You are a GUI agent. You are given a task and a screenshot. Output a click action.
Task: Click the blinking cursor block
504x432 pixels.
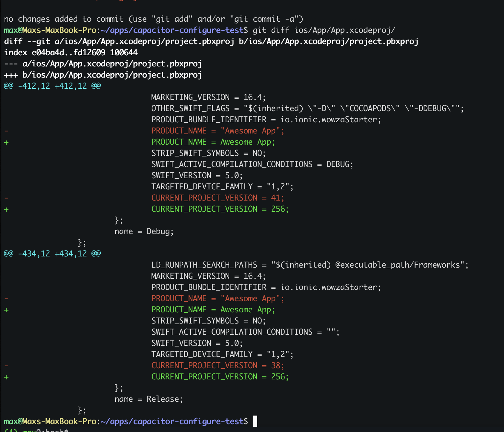click(x=255, y=421)
